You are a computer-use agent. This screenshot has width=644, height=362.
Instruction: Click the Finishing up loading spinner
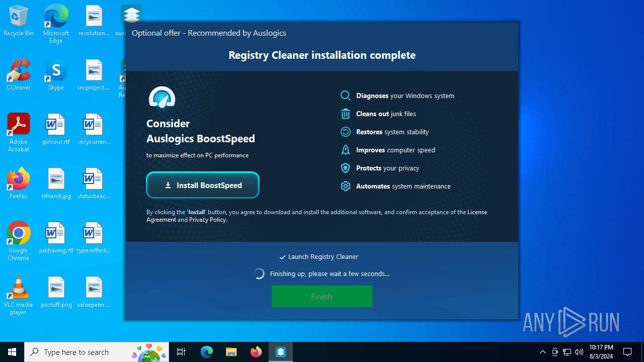[259, 274]
